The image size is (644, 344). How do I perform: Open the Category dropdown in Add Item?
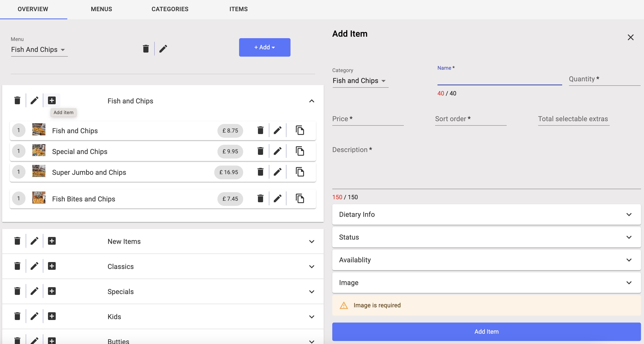[360, 81]
